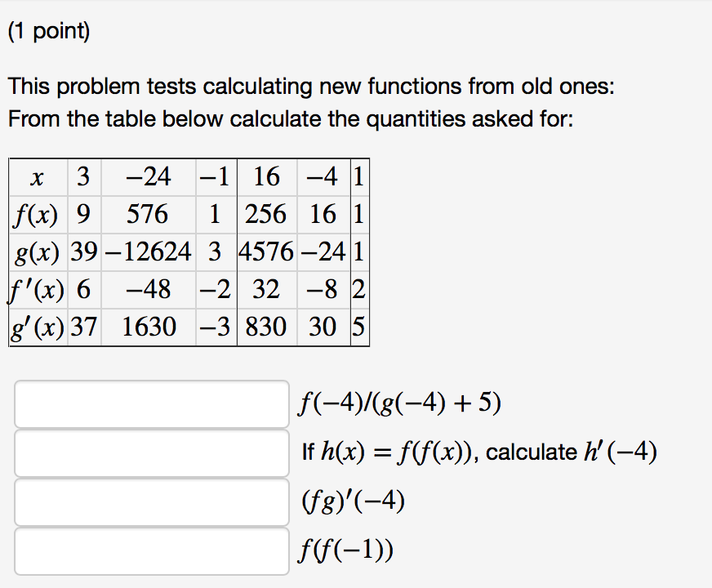Click the row label g(x)
Viewport: 712px width, 588px height.
pos(36,252)
